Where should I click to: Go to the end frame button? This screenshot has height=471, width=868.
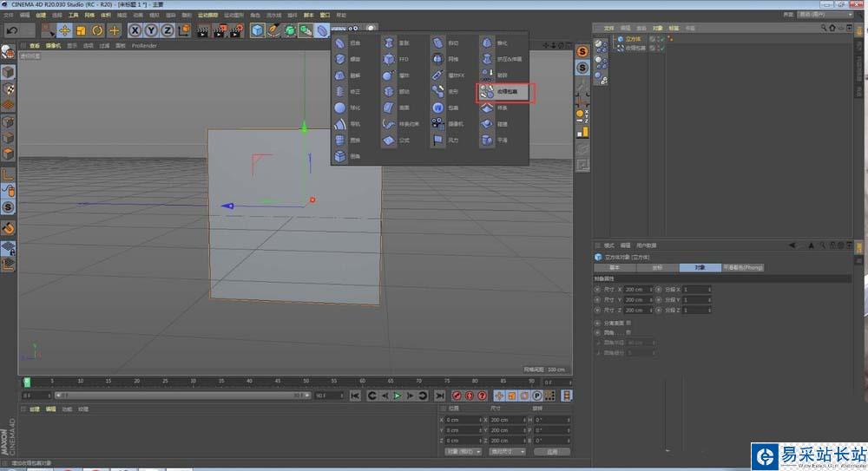440,396
